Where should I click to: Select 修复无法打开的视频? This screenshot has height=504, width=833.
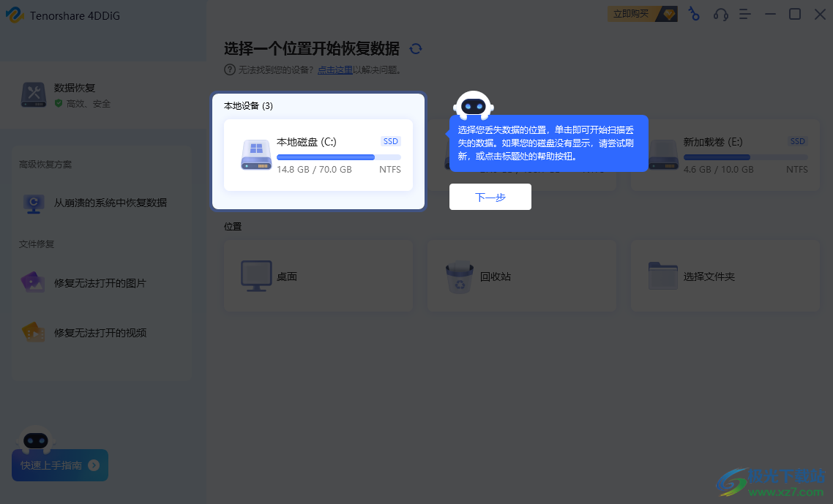pos(102,332)
